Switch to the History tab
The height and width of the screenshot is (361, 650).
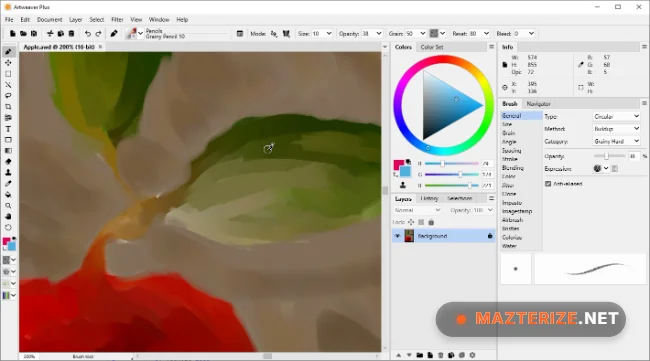[429, 199]
